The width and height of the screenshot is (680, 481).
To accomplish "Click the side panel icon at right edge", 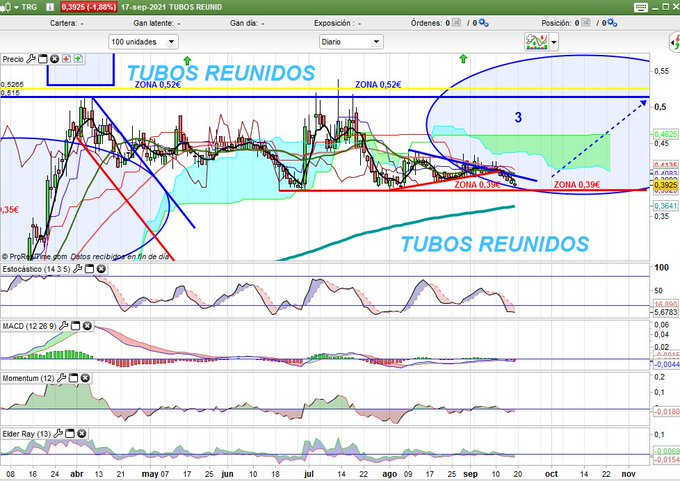I will [x=675, y=43].
